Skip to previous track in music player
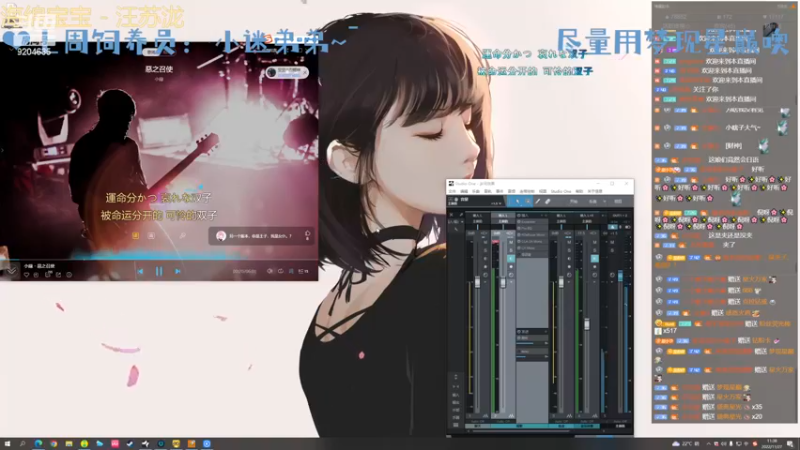 click(x=140, y=271)
